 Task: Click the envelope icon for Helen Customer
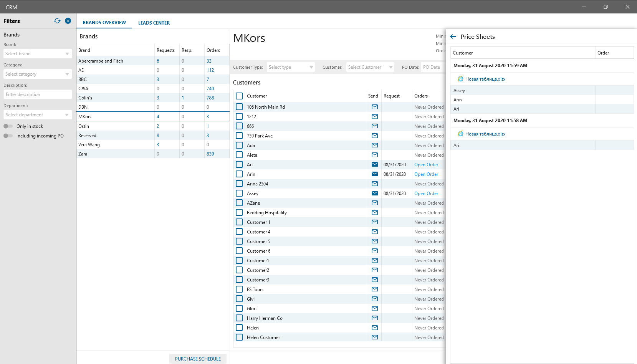[x=375, y=337]
